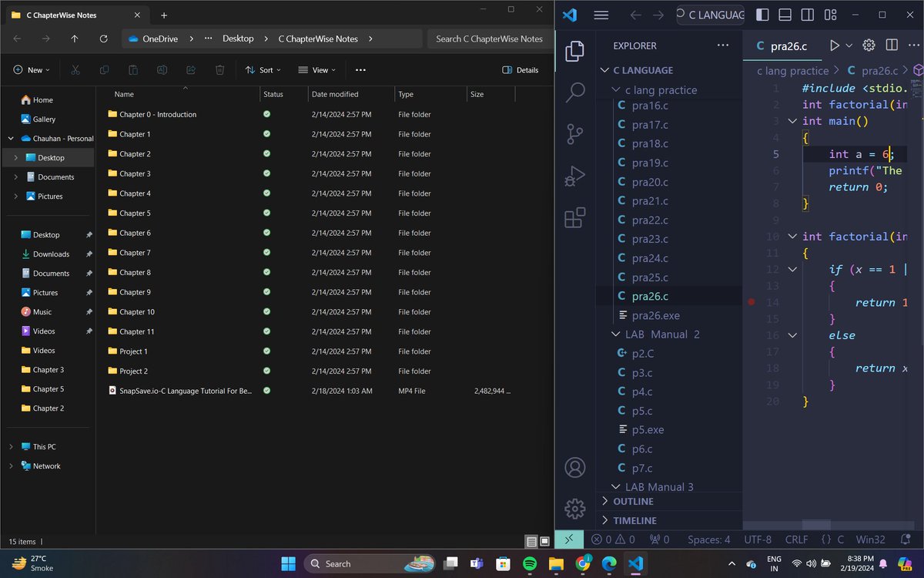Click Rename icon in File Explorer toolbar
Screen dimensions: 924x578
(x=162, y=70)
